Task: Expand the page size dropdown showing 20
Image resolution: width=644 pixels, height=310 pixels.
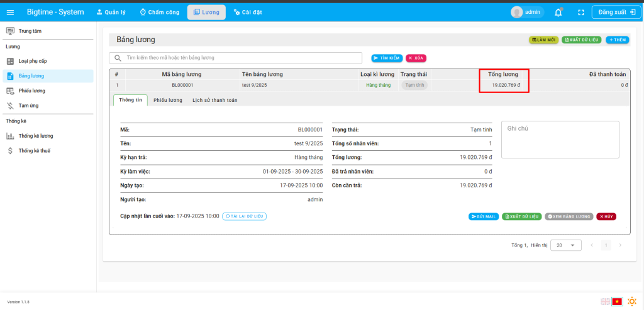Action: [566, 245]
